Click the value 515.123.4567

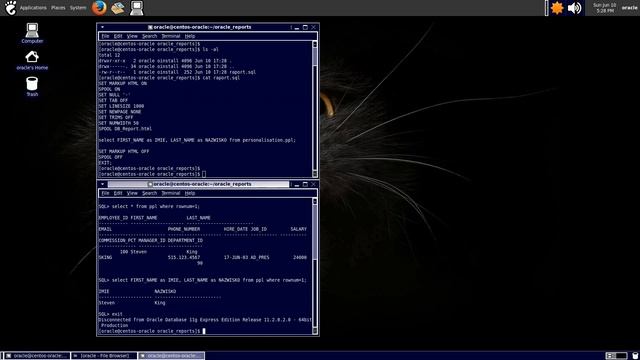coord(184,258)
